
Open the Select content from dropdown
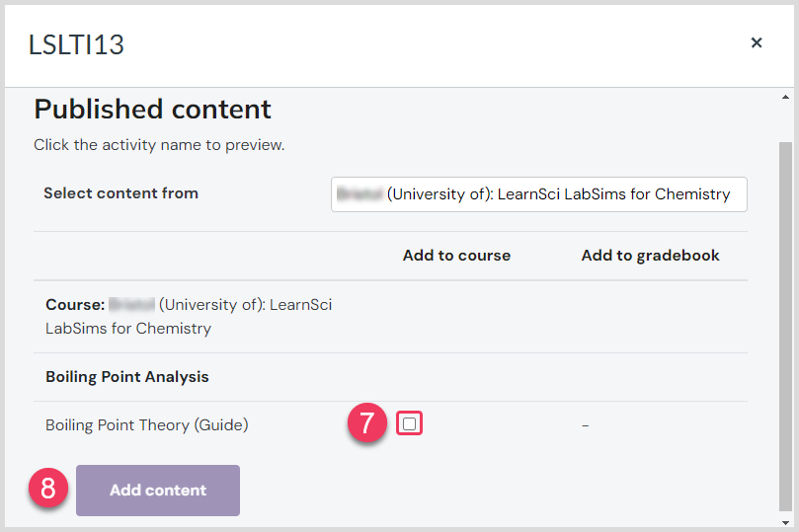[x=538, y=194]
